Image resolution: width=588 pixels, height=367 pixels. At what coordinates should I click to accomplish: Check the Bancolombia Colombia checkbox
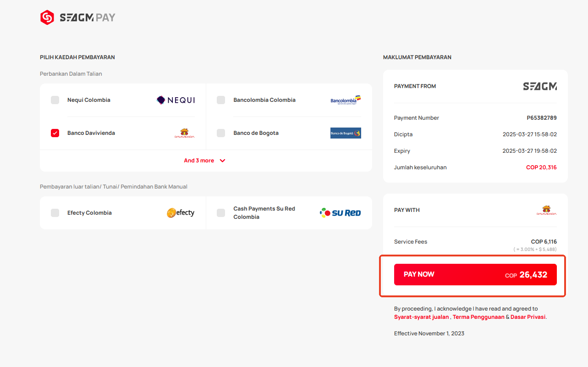click(221, 100)
